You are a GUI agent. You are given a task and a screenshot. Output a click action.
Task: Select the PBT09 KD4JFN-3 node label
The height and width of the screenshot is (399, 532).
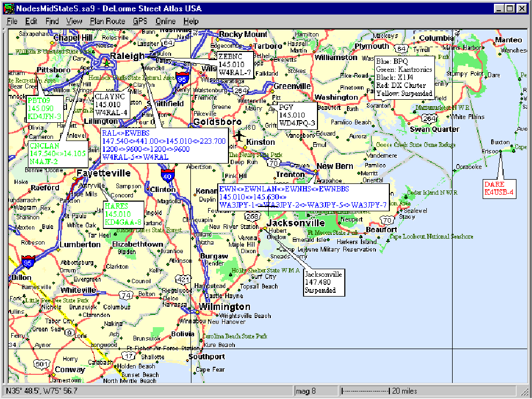coord(45,108)
